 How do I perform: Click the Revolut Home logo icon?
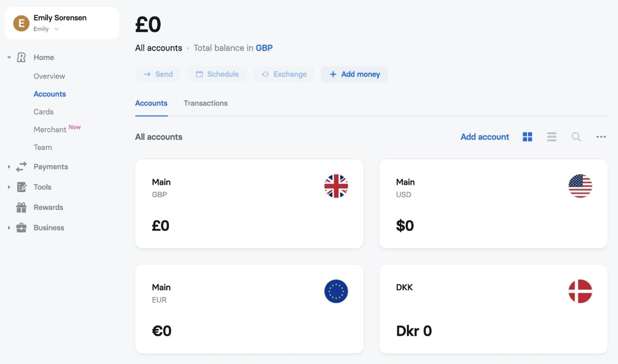pyautogui.click(x=21, y=57)
